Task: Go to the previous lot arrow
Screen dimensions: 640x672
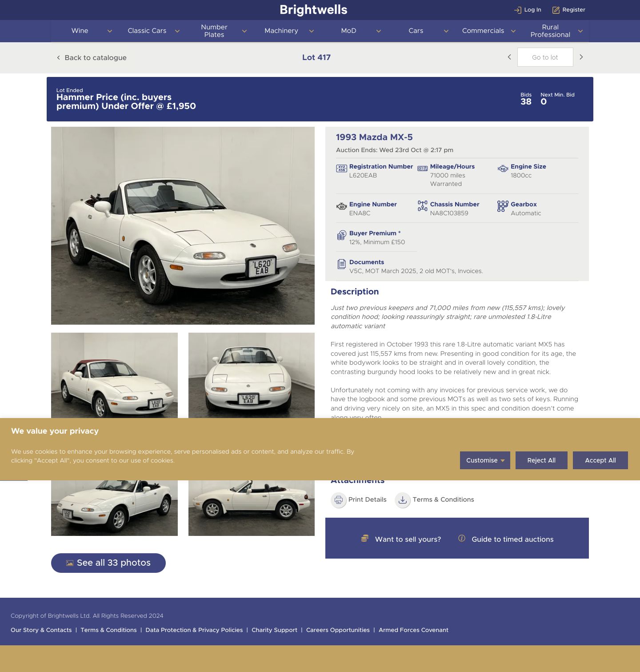Action: [x=509, y=57]
